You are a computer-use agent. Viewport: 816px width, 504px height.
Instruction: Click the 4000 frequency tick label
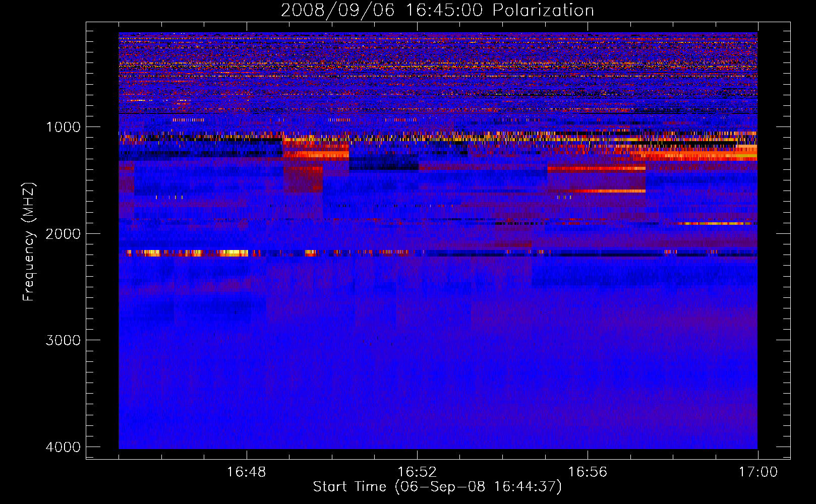tap(63, 447)
